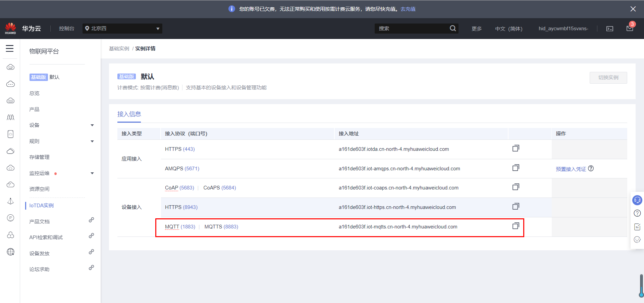Expand the 监控运维 menu arrow

click(92, 173)
